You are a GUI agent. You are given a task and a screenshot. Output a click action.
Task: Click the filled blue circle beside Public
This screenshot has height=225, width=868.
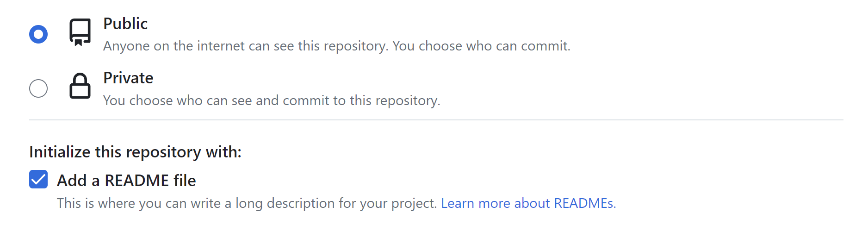click(x=38, y=34)
